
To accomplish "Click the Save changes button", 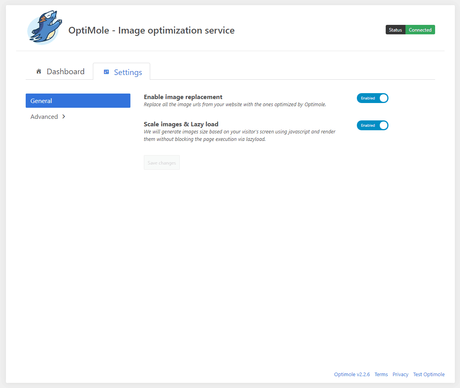I will tap(162, 163).
